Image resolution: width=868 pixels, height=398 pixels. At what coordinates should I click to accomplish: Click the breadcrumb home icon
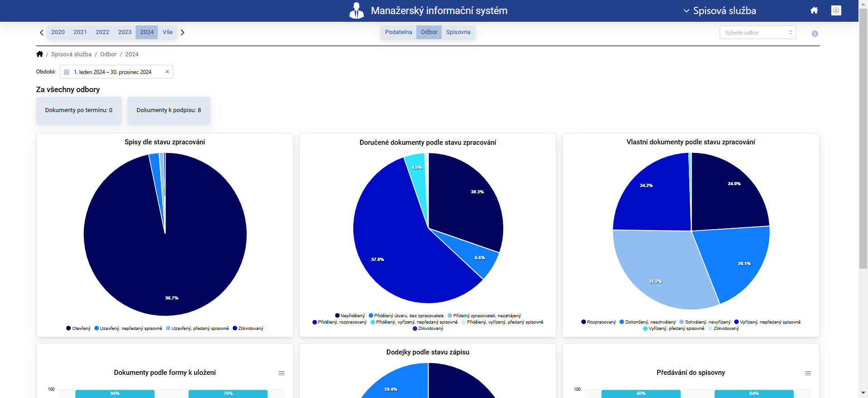click(x=40, y=54)
